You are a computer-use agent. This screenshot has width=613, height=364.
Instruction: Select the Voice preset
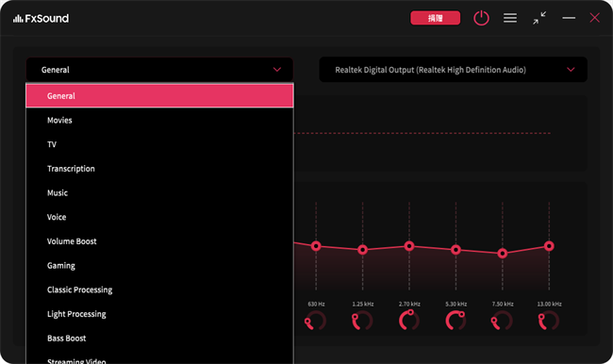159,217
